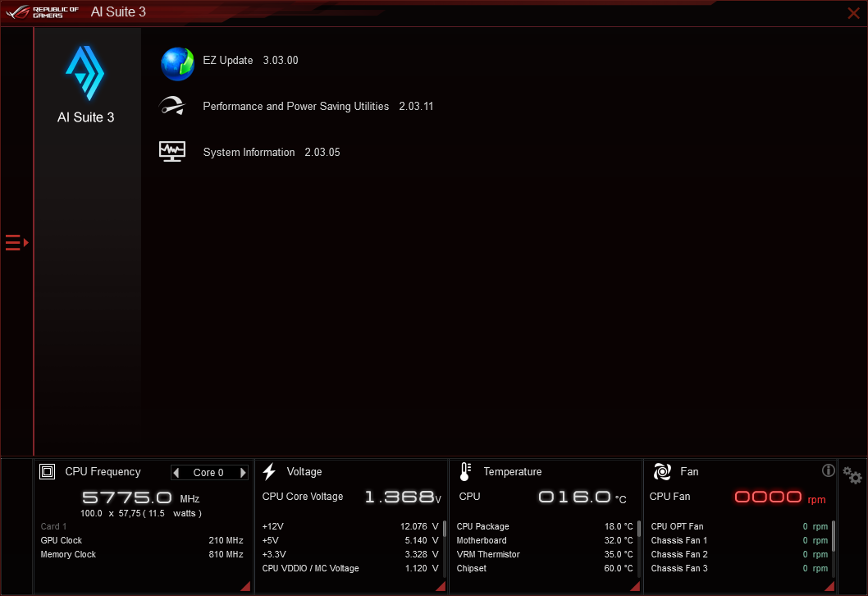Click the AI Suite 3 logo

tap(85, 75)
